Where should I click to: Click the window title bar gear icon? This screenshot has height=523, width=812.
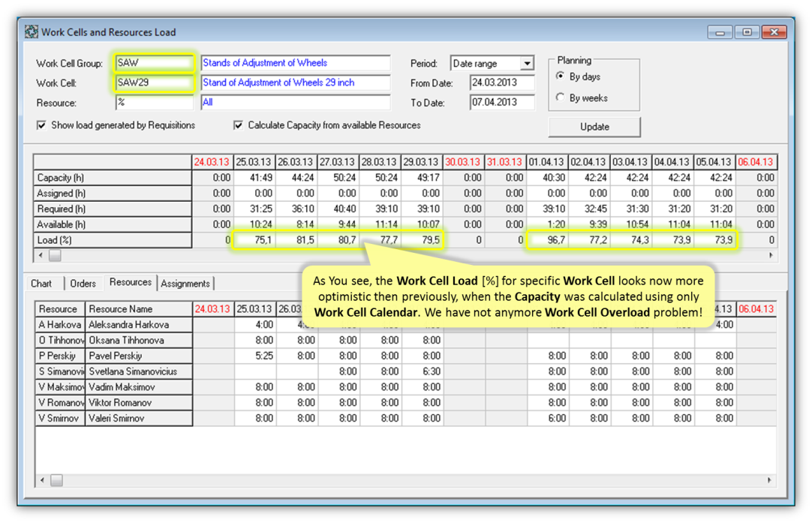click(32, 32)
